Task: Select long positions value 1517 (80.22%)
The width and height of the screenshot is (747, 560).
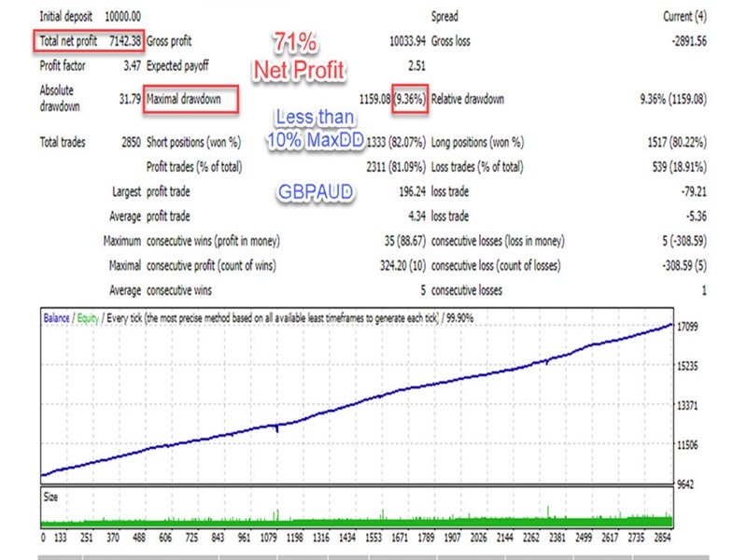Action: [677, 143]
